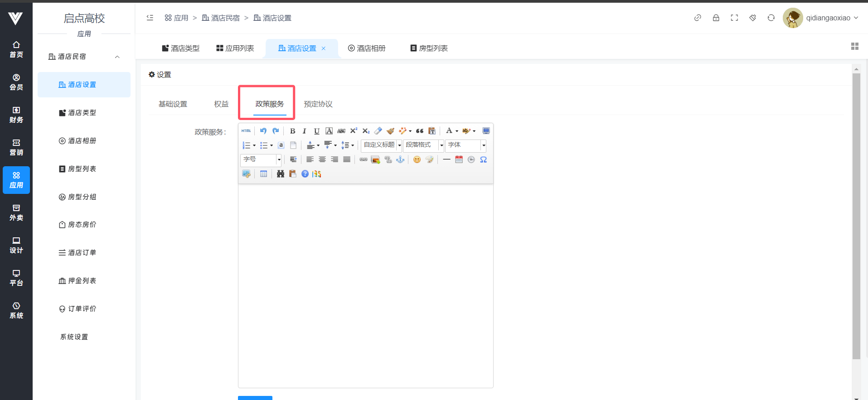This screenshot has width=868, height=400.
Task: Click the anchor icon in editor
Action: pyautogui.click(x=400, y=159)
